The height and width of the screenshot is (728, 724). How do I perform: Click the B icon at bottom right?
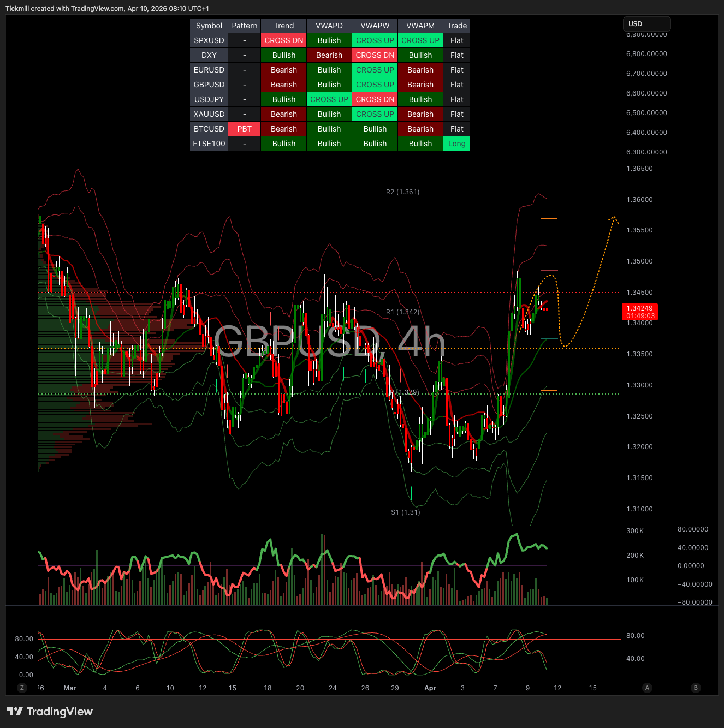click(696, 688)
